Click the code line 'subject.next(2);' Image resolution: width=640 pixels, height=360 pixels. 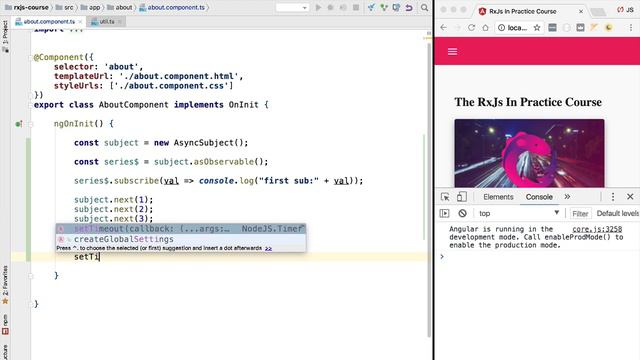[x=113, y=209]
